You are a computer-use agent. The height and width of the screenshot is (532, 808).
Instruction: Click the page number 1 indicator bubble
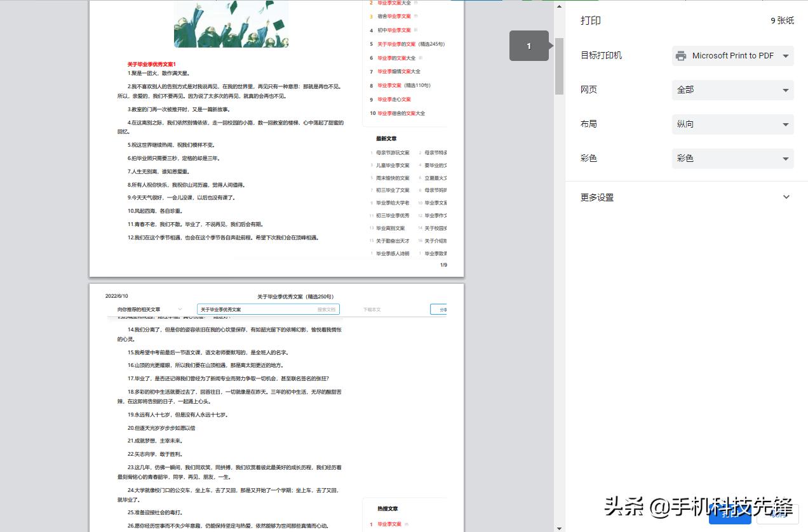coord(529,46)
